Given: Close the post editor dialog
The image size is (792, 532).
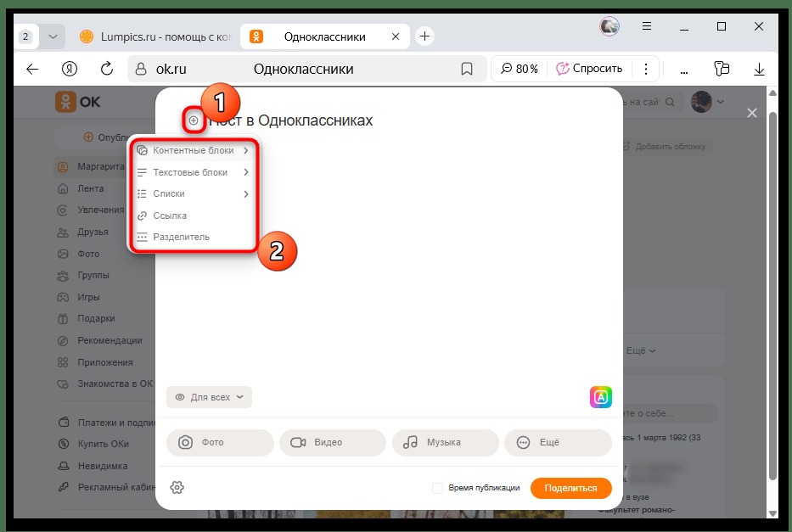Looking at the screenshot, I should [x=751, y=113].
